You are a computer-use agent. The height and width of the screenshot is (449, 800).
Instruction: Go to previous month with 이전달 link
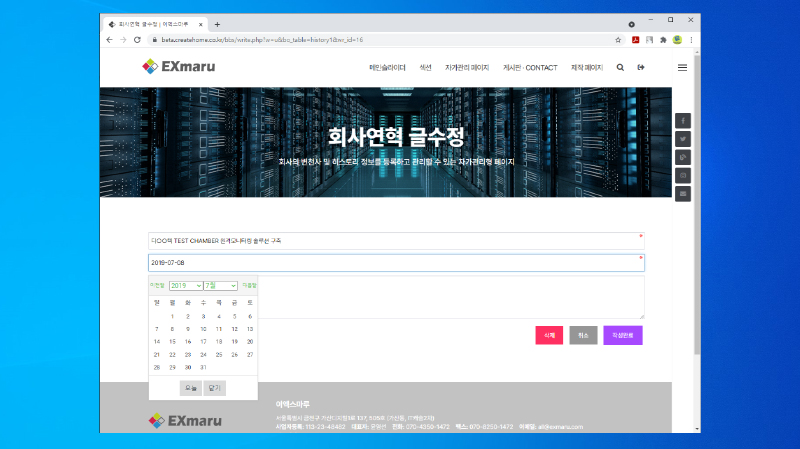click(x=157, y=286)
